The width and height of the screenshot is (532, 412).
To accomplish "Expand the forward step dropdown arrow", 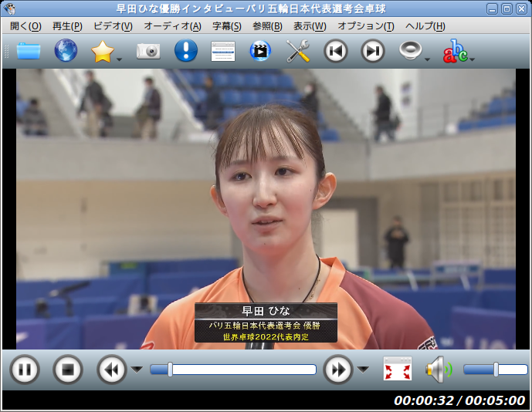I will (x=363, y=370).
